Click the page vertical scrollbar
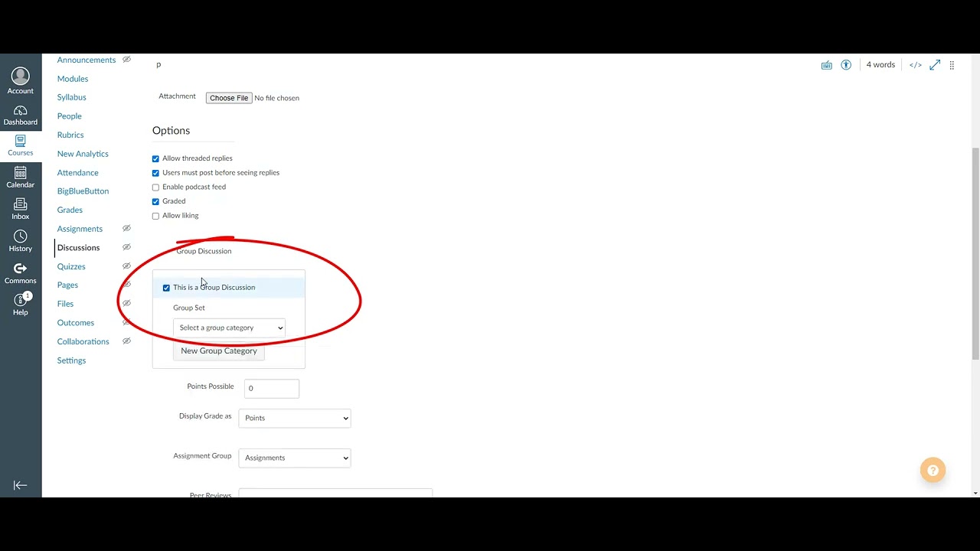980x551 pixels. tap(975, 253)
